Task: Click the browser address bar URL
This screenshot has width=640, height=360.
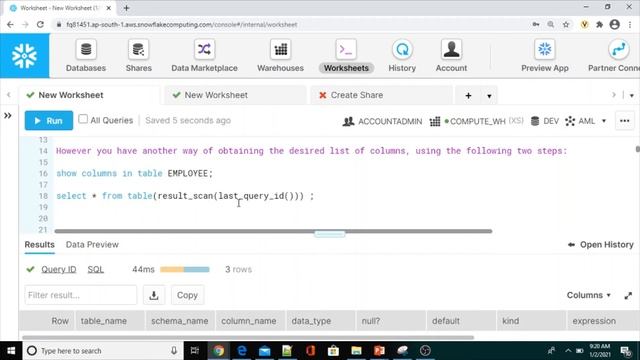Action: point(182,25)
